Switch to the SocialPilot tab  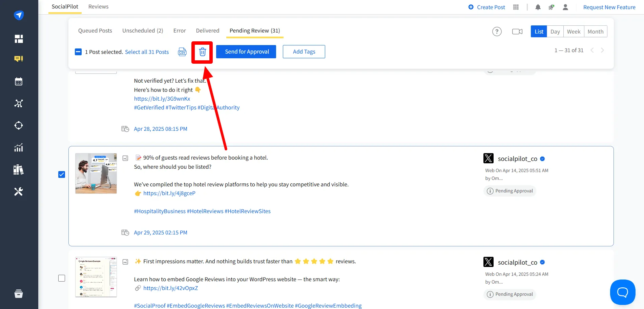click(65, 7)
